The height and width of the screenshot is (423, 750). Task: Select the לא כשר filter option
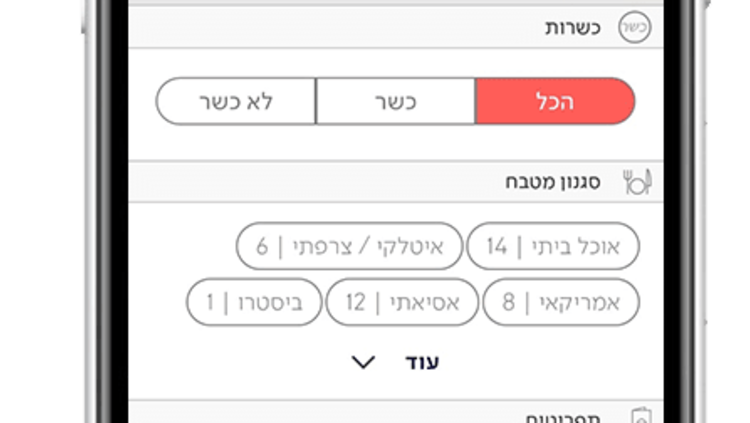point(236,102)
